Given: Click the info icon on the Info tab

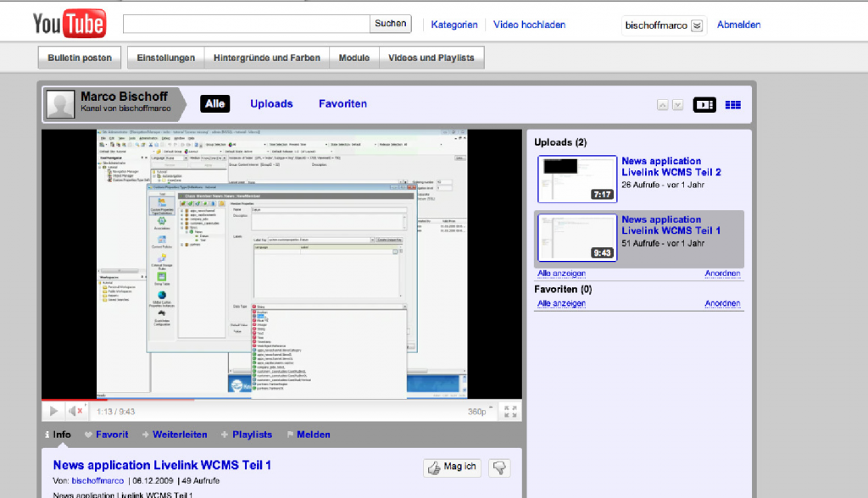Looking at the screenshot, I should pos(47,434).
